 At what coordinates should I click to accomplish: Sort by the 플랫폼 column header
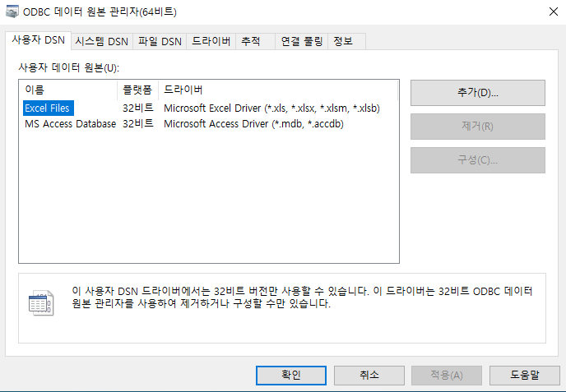137,89
